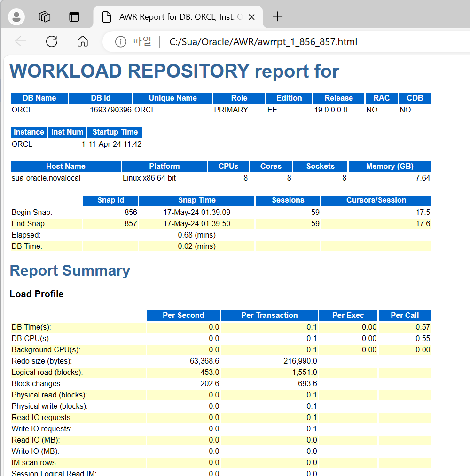Click the Read IO (MB) label
Image resolution: width=470 pixels, height=476 pixels.
click(x=36, y=440)
